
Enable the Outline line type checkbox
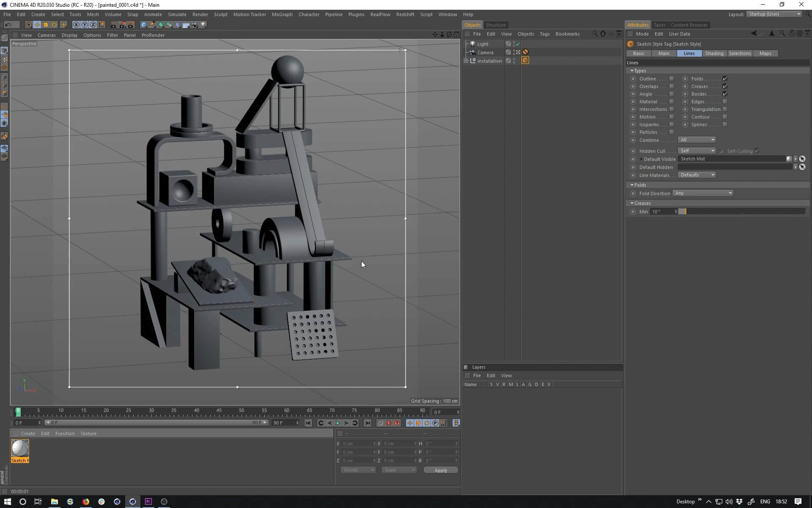pos(672,79)
